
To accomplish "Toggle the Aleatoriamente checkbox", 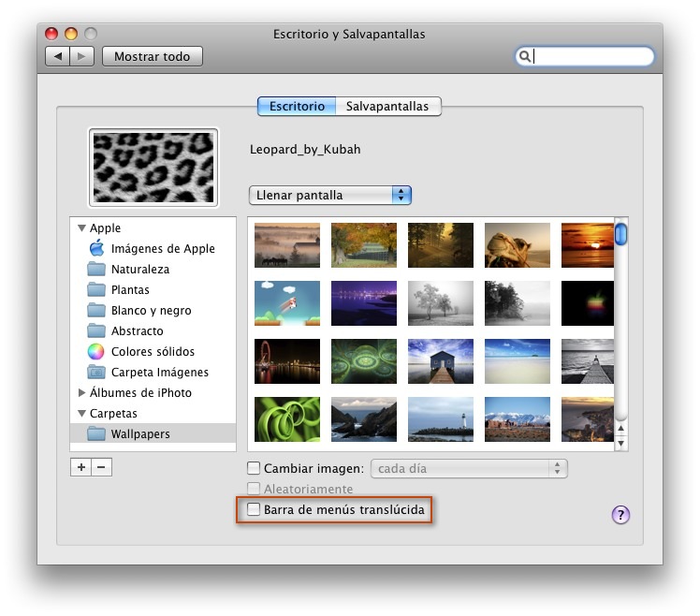I will pyautogui.click(x=254, y=489).
